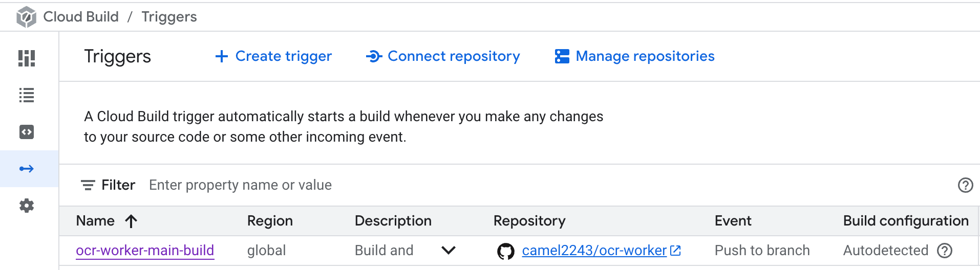
Task: Sort by the Name column arrow
Action: pyautogui.click(x=131, y=221)
